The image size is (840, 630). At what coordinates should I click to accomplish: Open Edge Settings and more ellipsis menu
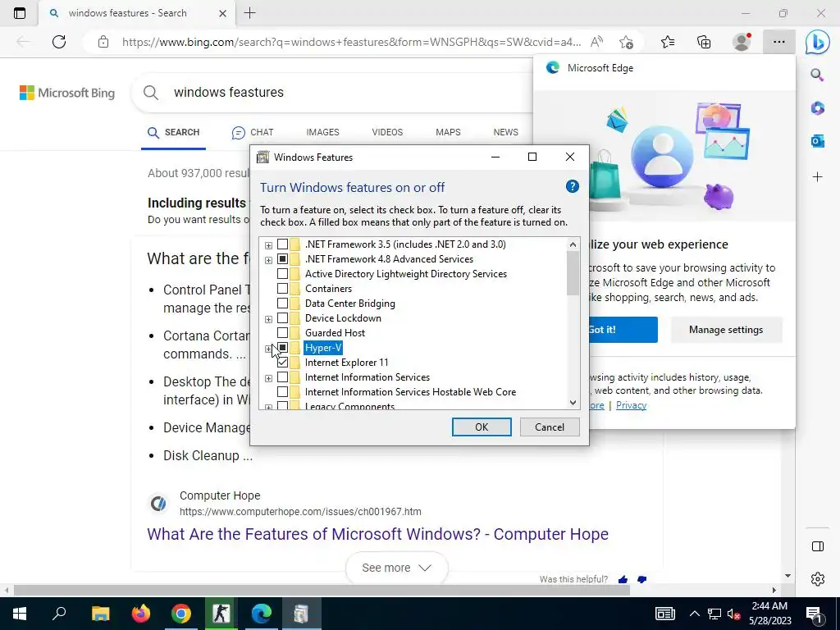[x=779, y=42]
